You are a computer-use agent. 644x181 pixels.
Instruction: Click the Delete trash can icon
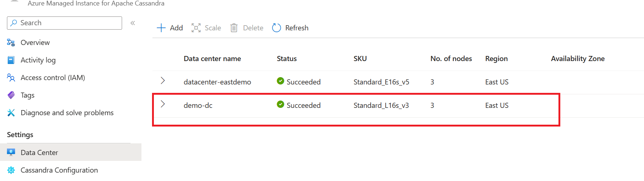point(234,28)
